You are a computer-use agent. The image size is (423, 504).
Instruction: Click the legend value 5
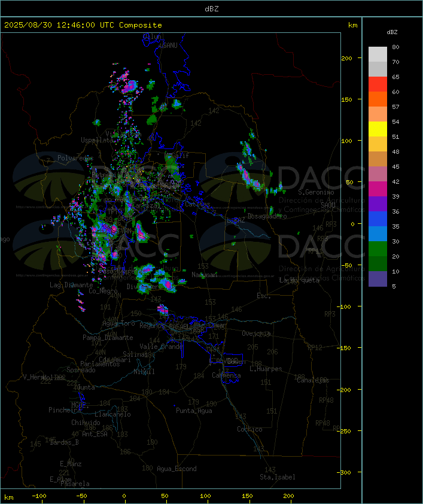pos(394,286)
